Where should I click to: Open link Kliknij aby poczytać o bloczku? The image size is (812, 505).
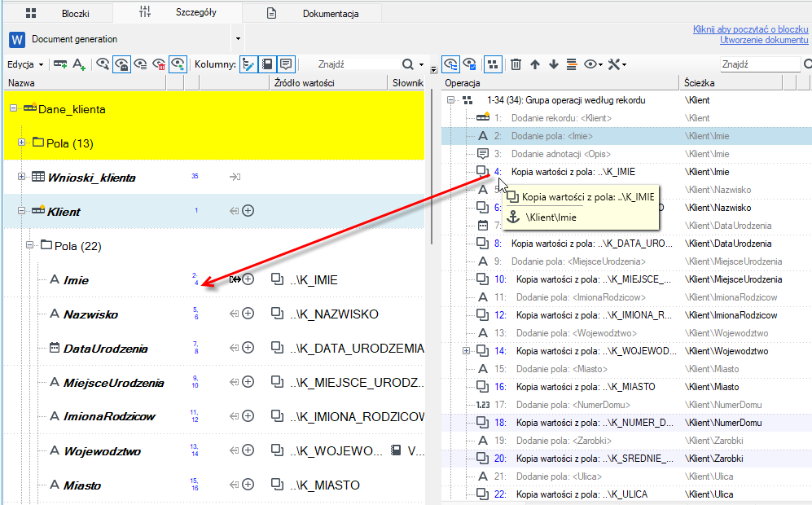(x=750, y=29)
